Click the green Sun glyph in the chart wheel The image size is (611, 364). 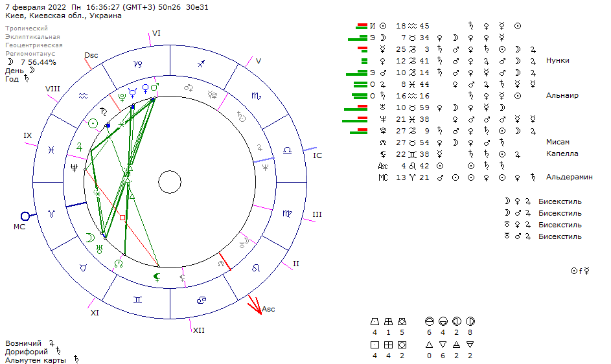pos(93,124)
